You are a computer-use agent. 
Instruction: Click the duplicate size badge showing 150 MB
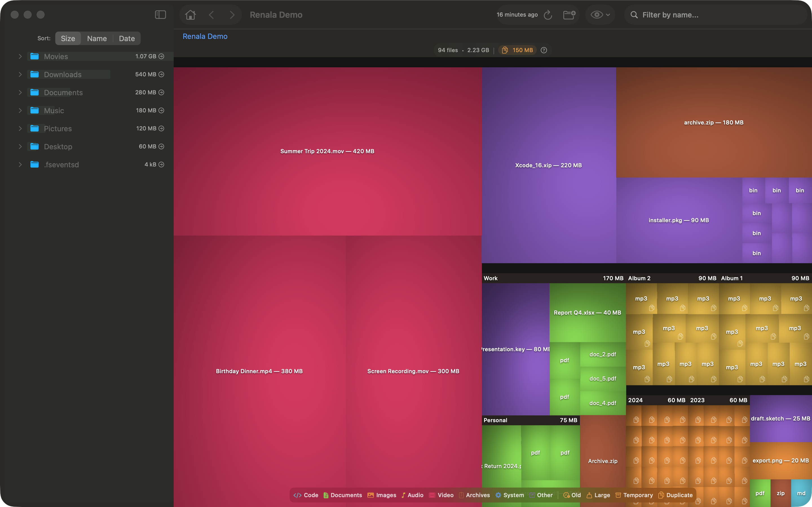517,50
